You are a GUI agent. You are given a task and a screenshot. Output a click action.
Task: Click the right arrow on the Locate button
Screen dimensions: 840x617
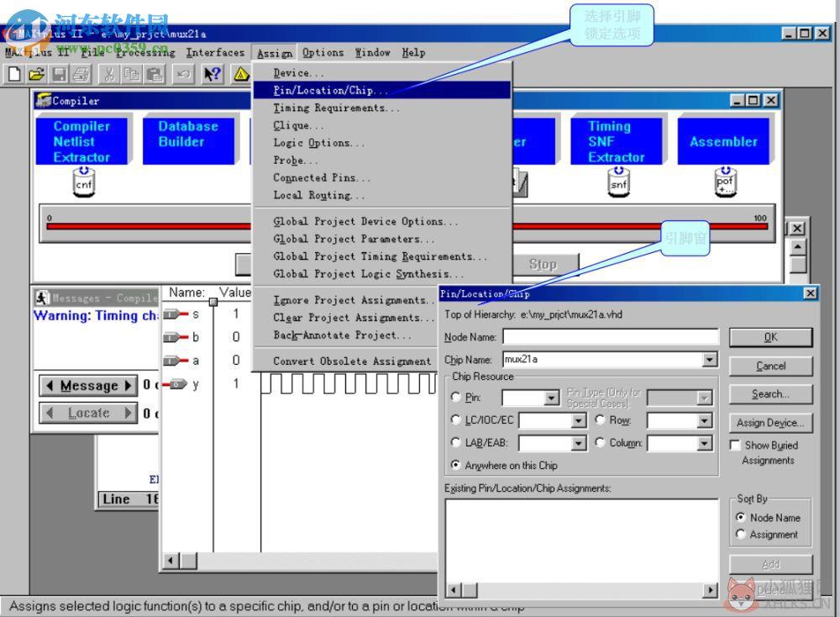(128, 413)
